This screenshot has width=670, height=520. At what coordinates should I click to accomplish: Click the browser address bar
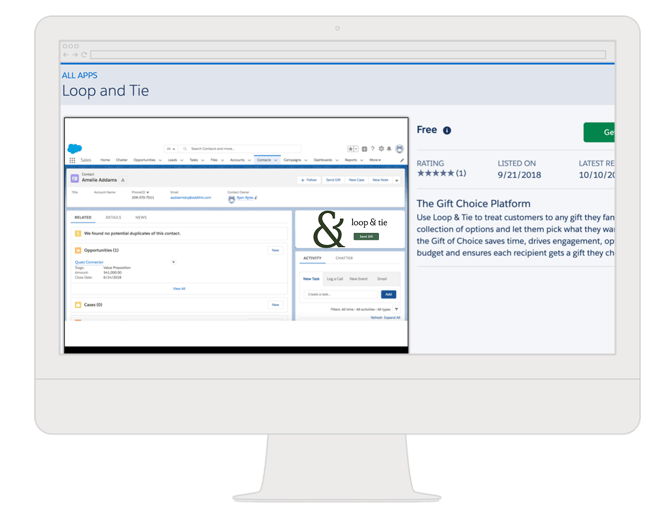click(x=348, y=55)
